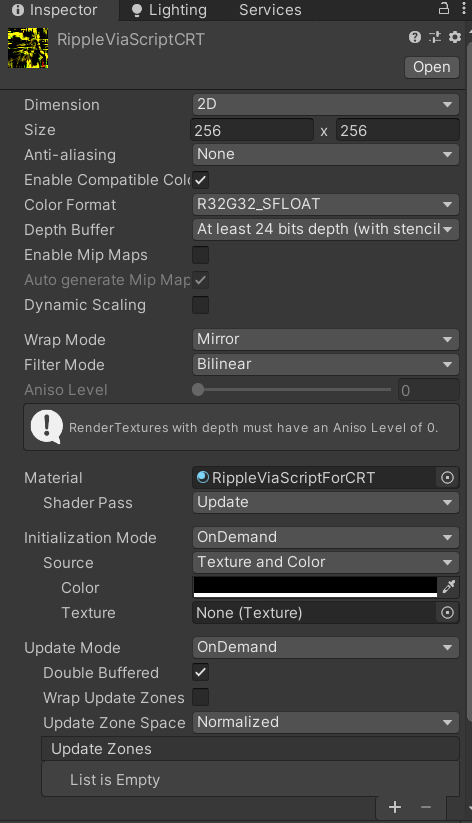
Task: Click the Update Zone Space label
Action: [114, 723]
